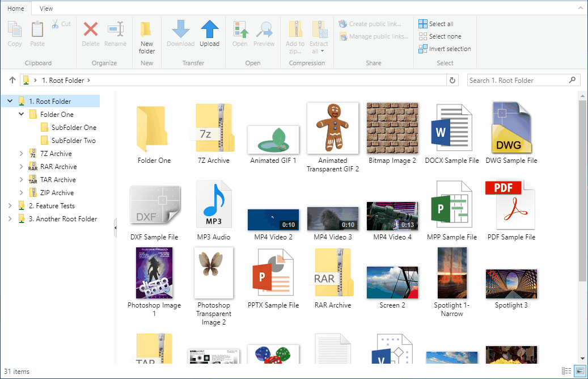The image size is (588, 379).
Task: Switch to details view in status bar
Action: [566, 371]
